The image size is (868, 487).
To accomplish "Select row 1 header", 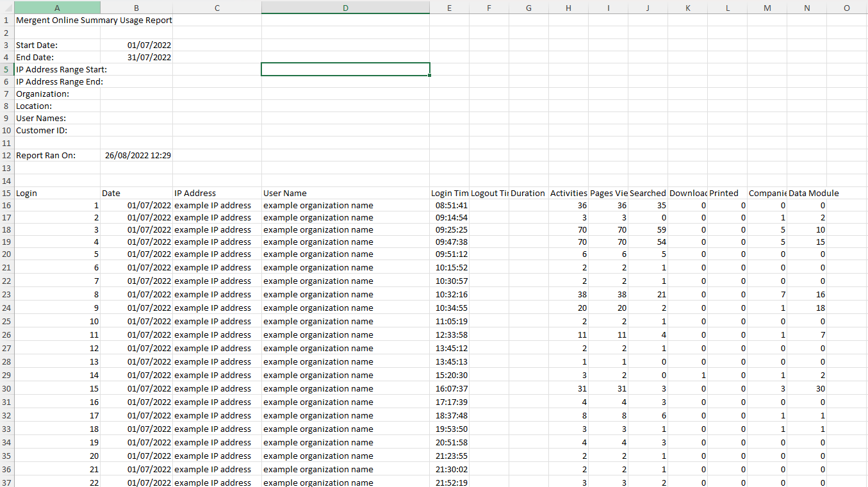I will 6,20.
